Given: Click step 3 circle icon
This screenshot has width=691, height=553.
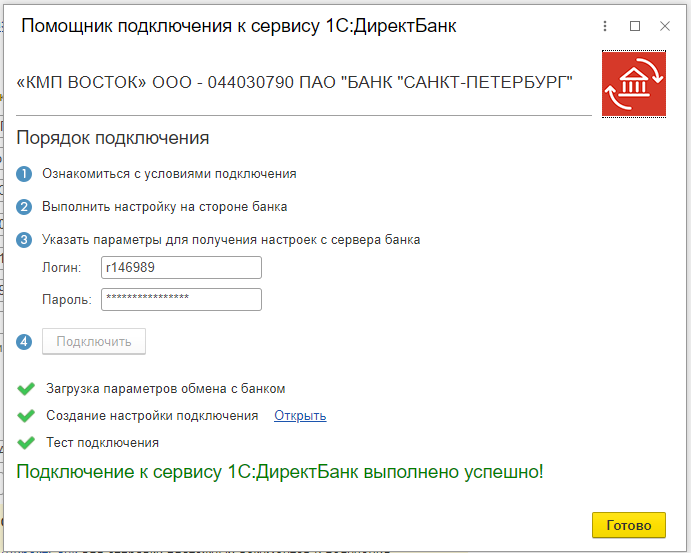Looking at the screenshot, I should coord(24,240).
